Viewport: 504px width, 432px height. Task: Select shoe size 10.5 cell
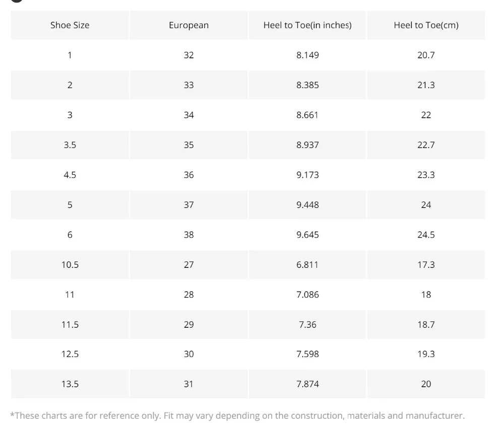pos(70,265)
